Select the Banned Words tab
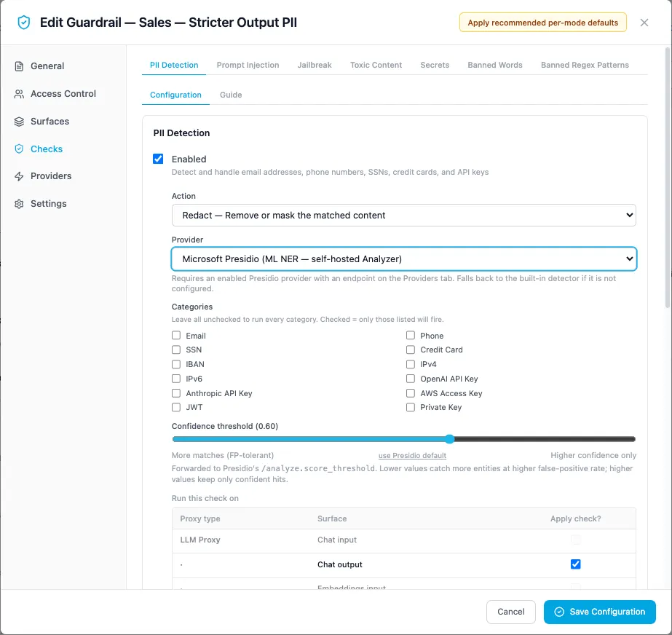The height and width of the screenshot is (635, 672). pyautogui.click(x=495, y=65)
